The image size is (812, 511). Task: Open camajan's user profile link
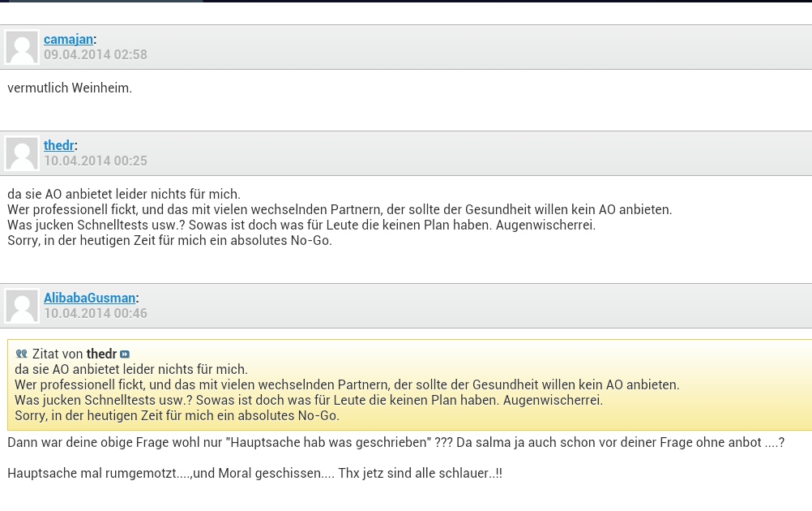coord(68,39)
